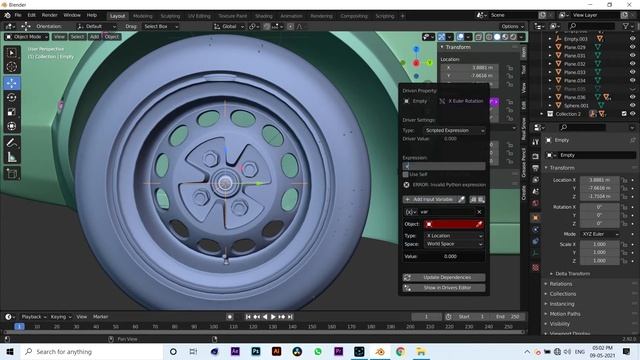Select the Select Box tool in toolbar
The image size is (640, 360).
click(x=11, y=53)
